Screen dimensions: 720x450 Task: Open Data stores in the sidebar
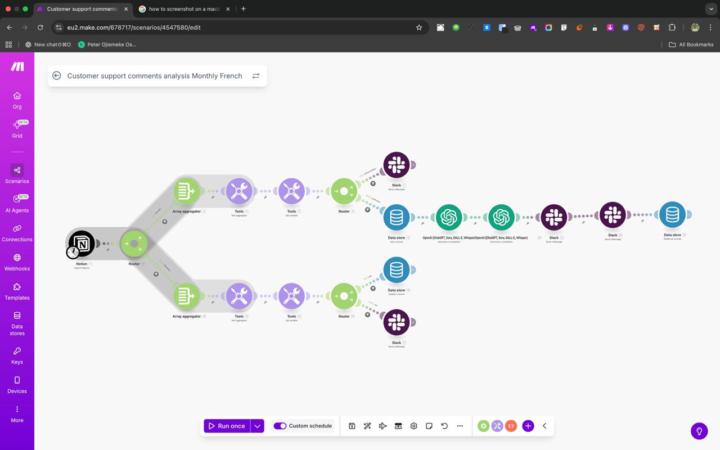pyautogui.click(x=17, y=323)
